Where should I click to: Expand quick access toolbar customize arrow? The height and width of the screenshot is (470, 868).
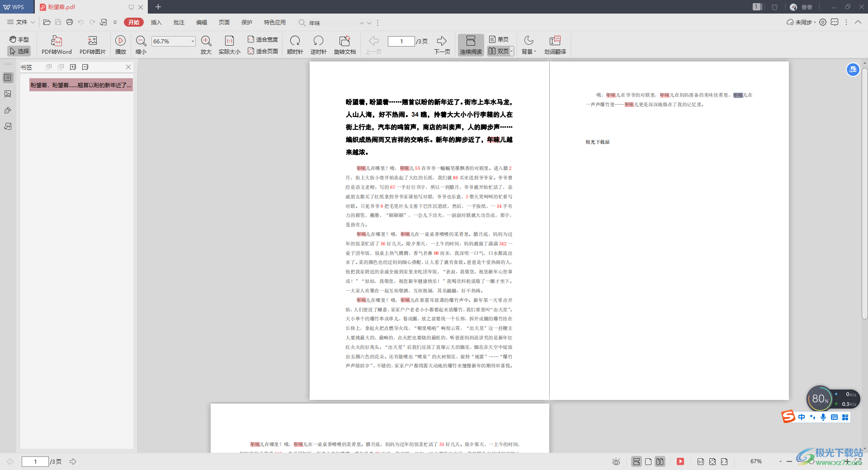pos(115,22)
